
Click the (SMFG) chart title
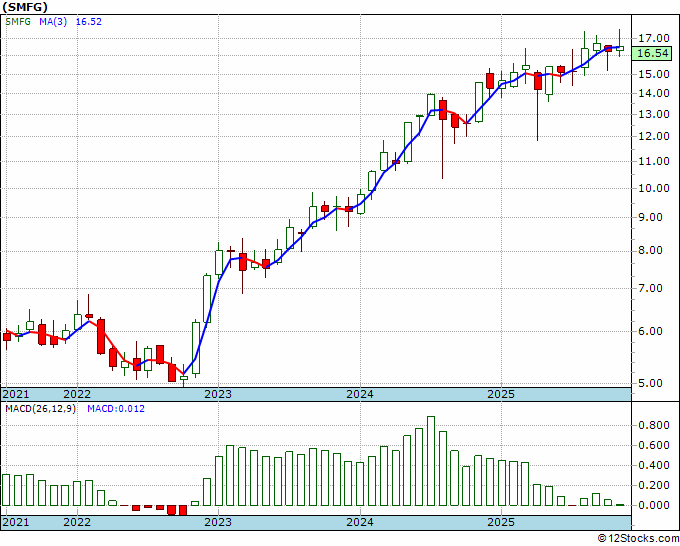(25, 7)
